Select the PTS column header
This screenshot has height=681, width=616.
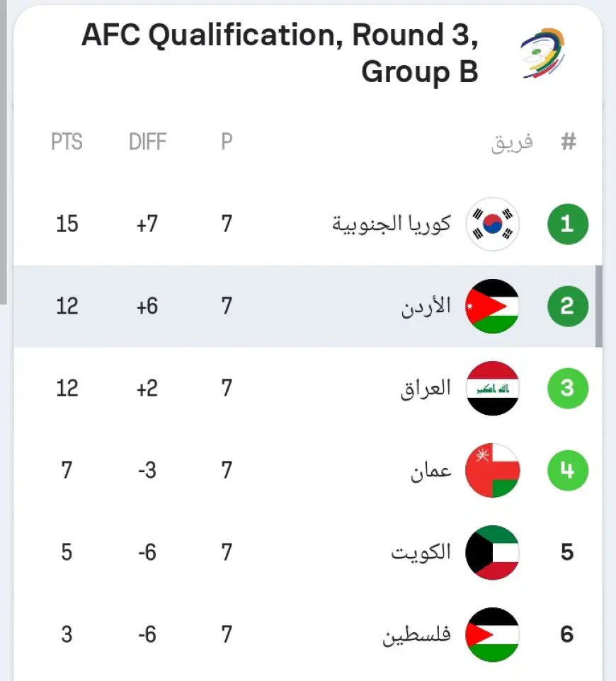click(x=67, y=142)
